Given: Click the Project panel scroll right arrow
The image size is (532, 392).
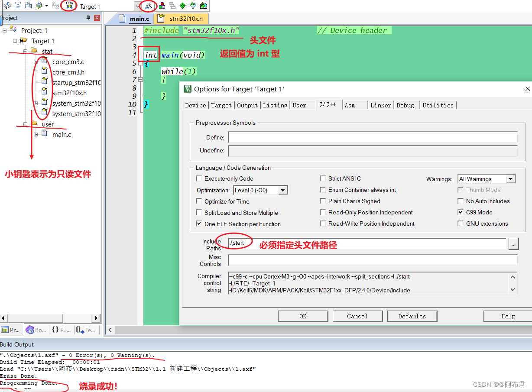Looking at the screenshot, I should click(96, 318).
